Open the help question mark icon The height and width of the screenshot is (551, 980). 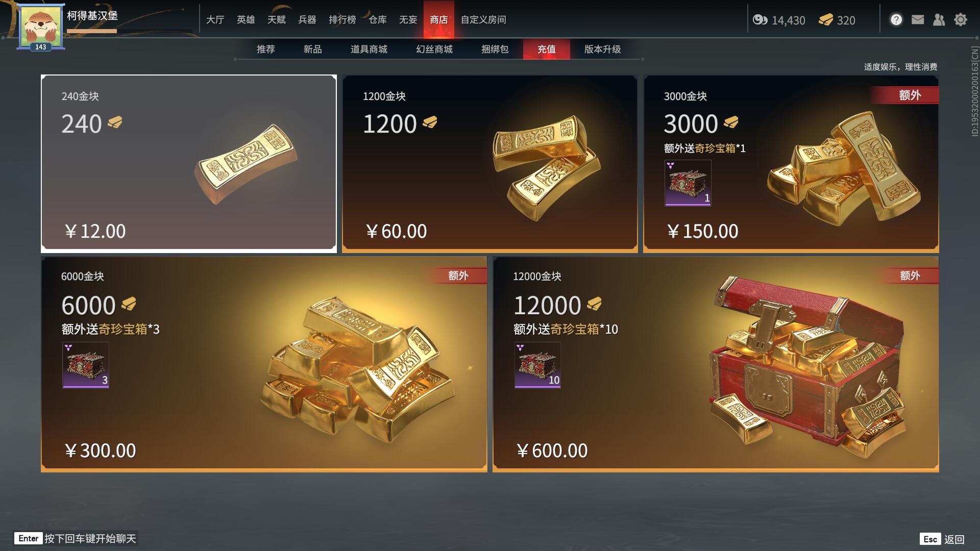(x=896, y=19)
